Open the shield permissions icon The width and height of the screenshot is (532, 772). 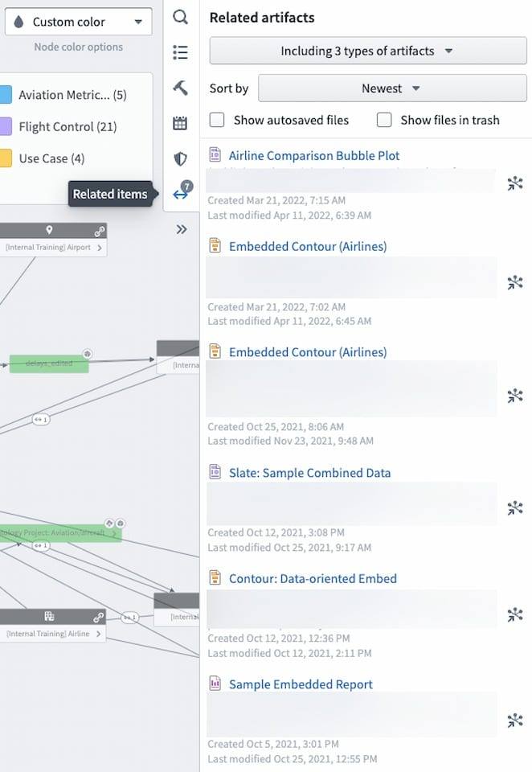click(181, 158)
